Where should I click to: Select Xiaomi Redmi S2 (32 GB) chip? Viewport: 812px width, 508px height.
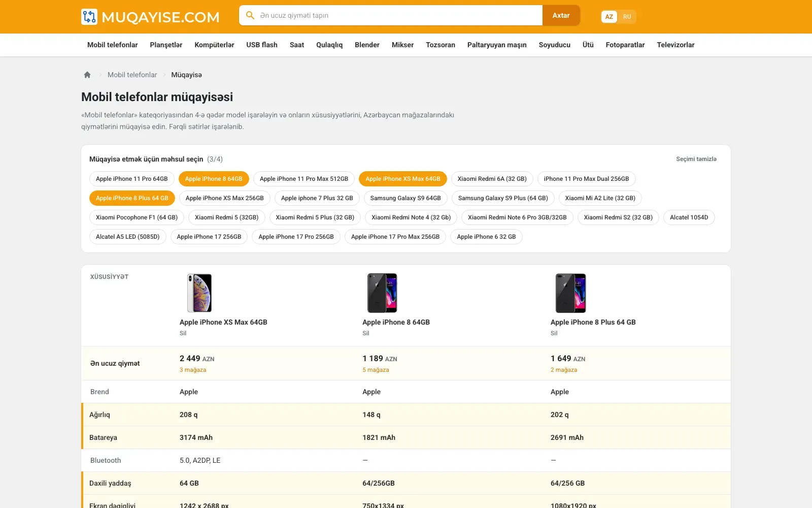618,217
